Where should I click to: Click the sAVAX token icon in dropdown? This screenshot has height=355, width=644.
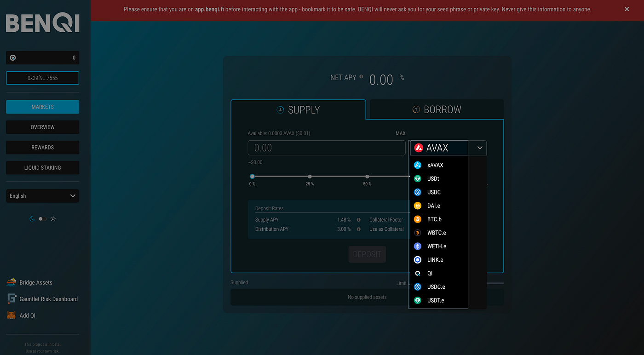pyautogui.click(x=418, y=165)
